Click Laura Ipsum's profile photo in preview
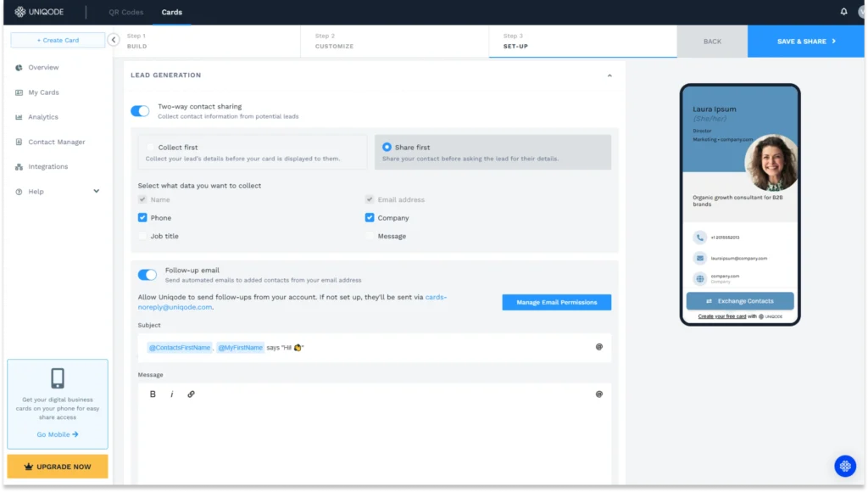The image size is (868, 492). point(771,162)
